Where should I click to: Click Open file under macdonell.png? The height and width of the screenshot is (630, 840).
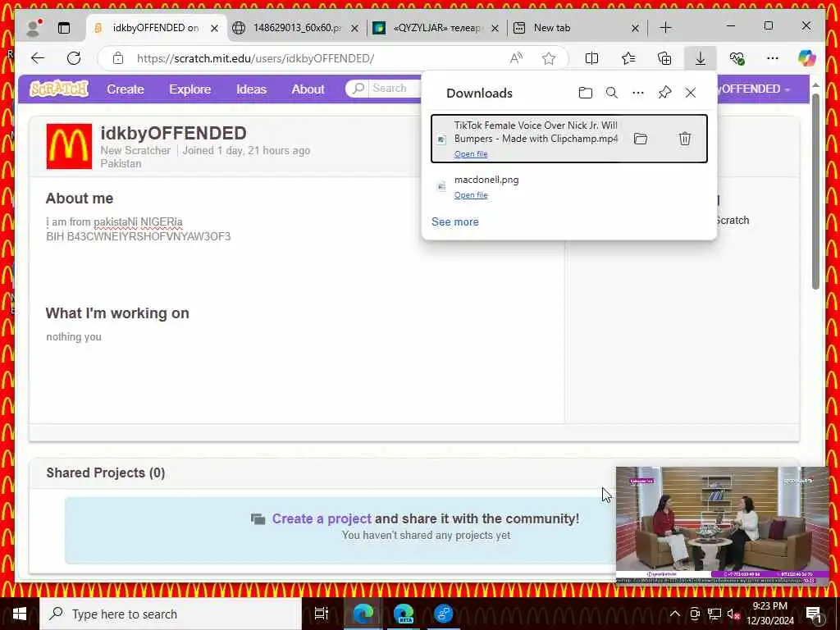471,195
